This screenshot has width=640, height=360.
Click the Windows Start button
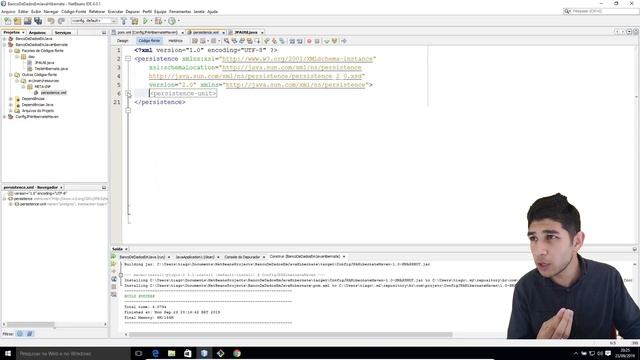[x=8, y=353]
